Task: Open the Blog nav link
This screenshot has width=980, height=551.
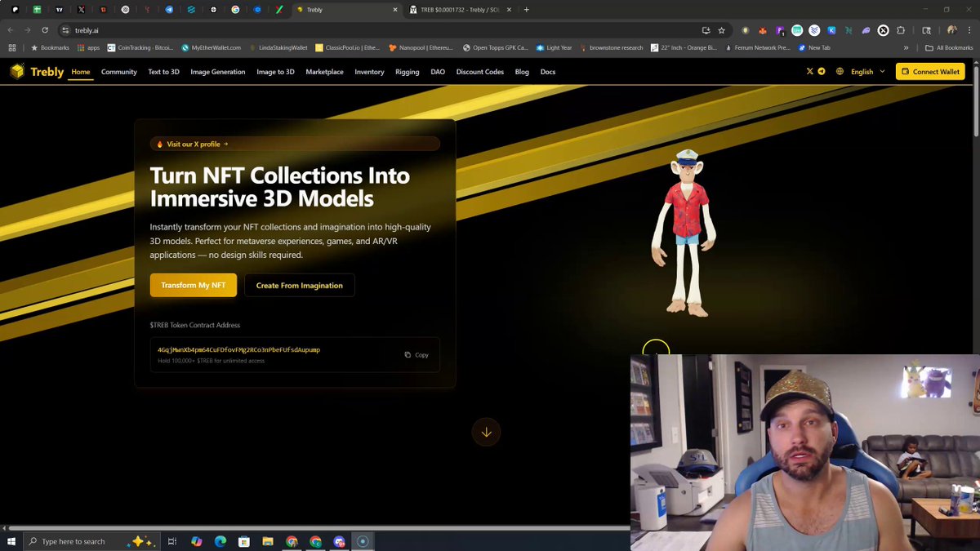Action: tap(522, 72)
